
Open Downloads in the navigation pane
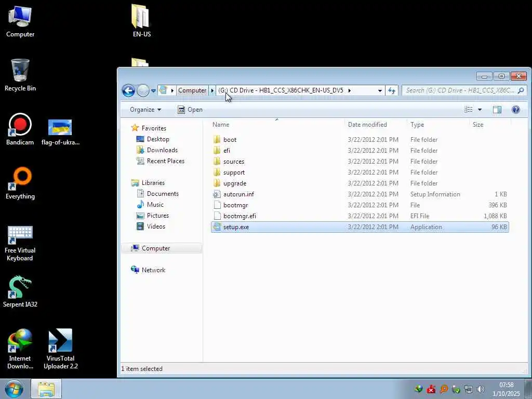tap(162, 150)
